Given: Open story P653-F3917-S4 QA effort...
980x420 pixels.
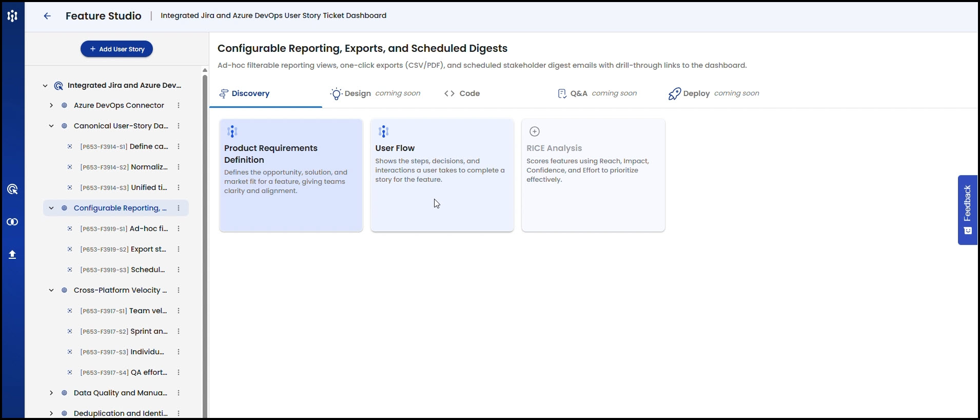Looking at the screenshot, I should pyautogui.click(x=124, y=372).
